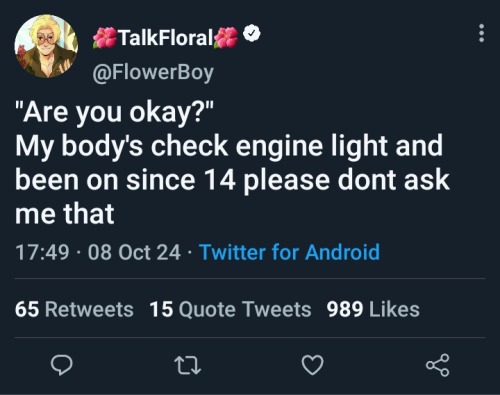The width and height of the screenshot is (500, 395).
Task: View the 15 Quote Tweets list
Action: [230, 309]
